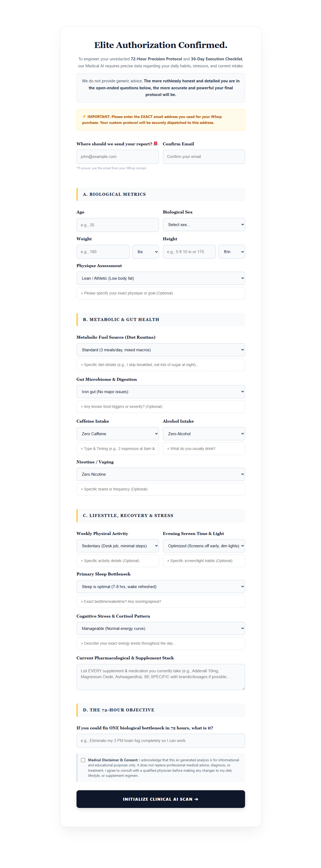Open the Biological Sex dropdown
The height and width of the screenshot is (868, 321).
(204, 225)
